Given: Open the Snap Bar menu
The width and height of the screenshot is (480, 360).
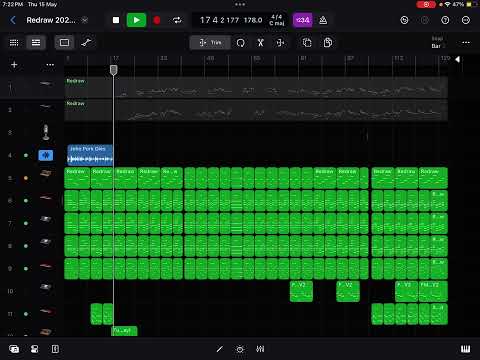Looking at the screenshot, I should [438, 42].
